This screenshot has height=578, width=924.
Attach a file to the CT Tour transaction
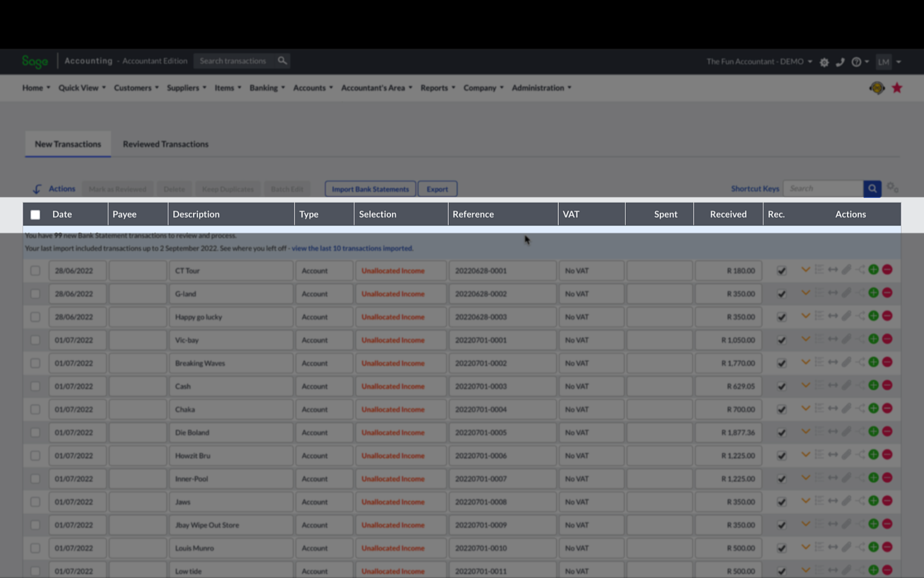click(847, 270)
